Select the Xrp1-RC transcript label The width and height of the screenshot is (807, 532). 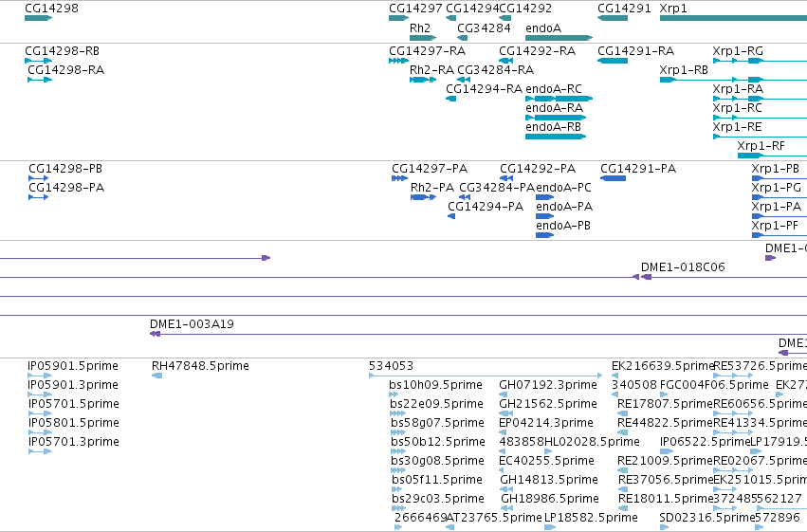pos(738,108)
